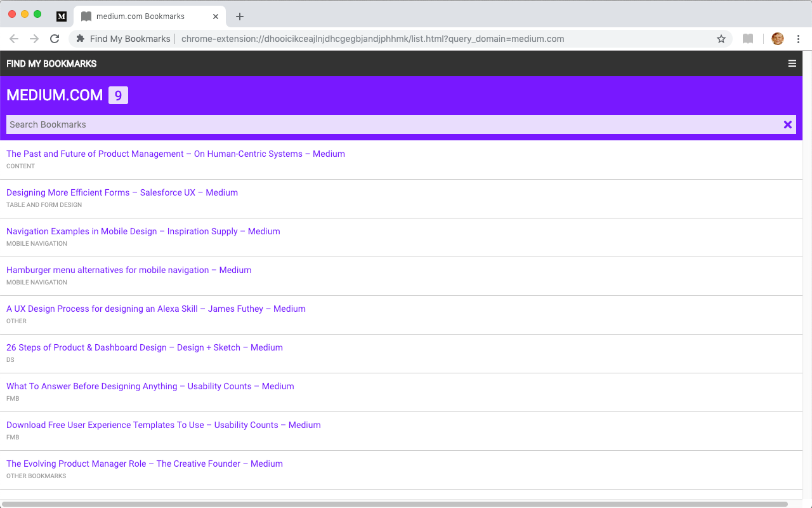Open the Chrome three-dot menu
This screenshot has width=812, height=508.
(798, 39)
